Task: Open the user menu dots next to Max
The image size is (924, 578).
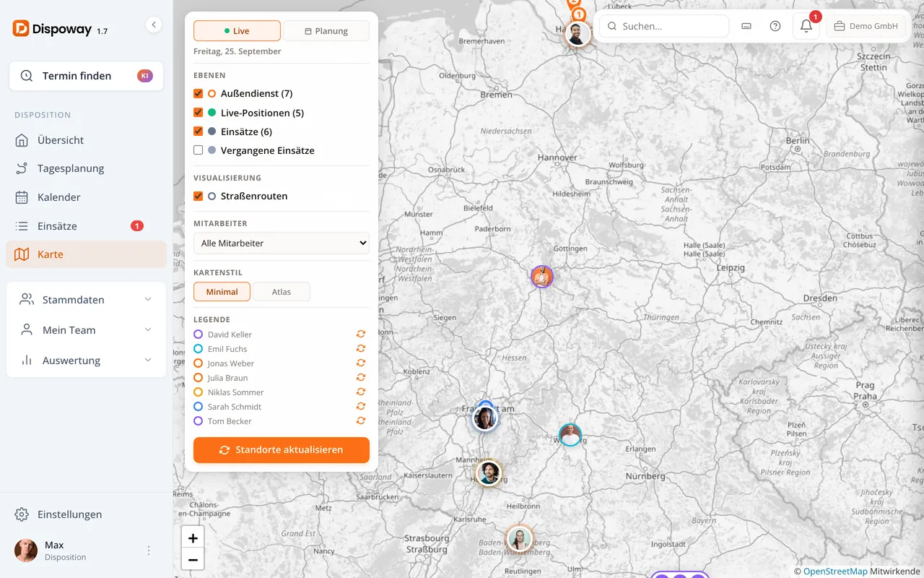Action: click(x=149, y=551)
